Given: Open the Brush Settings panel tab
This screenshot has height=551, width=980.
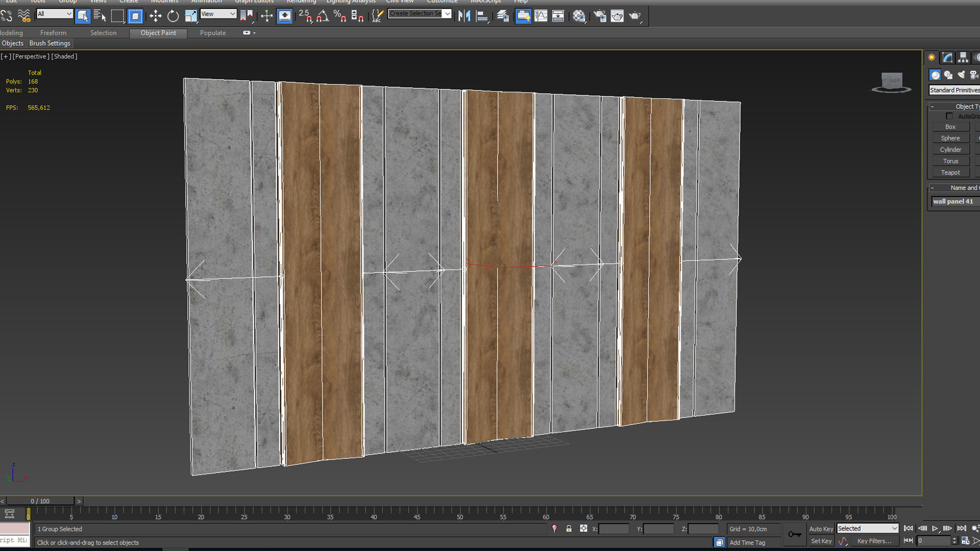Looking at the screenshot, I should (50, 43).
